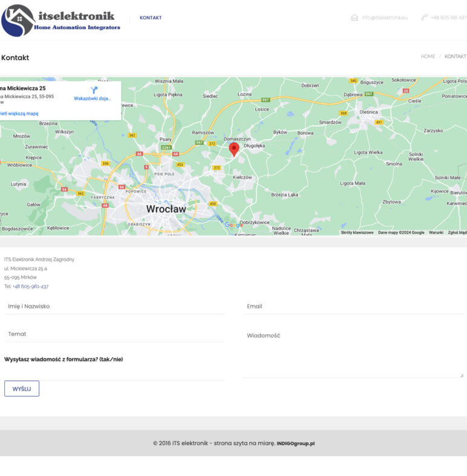Click the Psary label on map
The width and height of the screenshot is (467, 476).
(x=166, y=139)
